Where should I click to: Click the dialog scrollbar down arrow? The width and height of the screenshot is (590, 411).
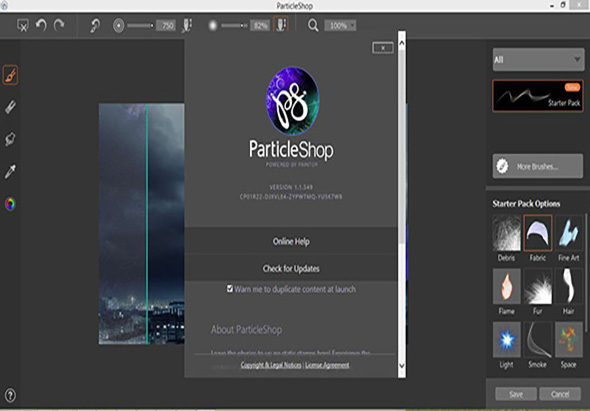[401, 365]
